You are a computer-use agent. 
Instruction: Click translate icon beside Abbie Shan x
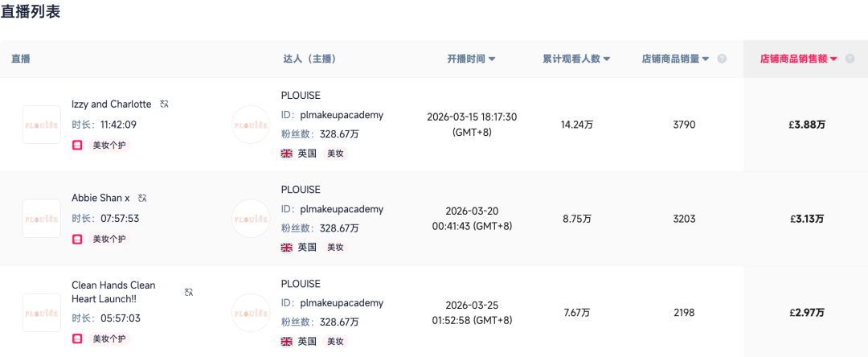tap(142, 198)
